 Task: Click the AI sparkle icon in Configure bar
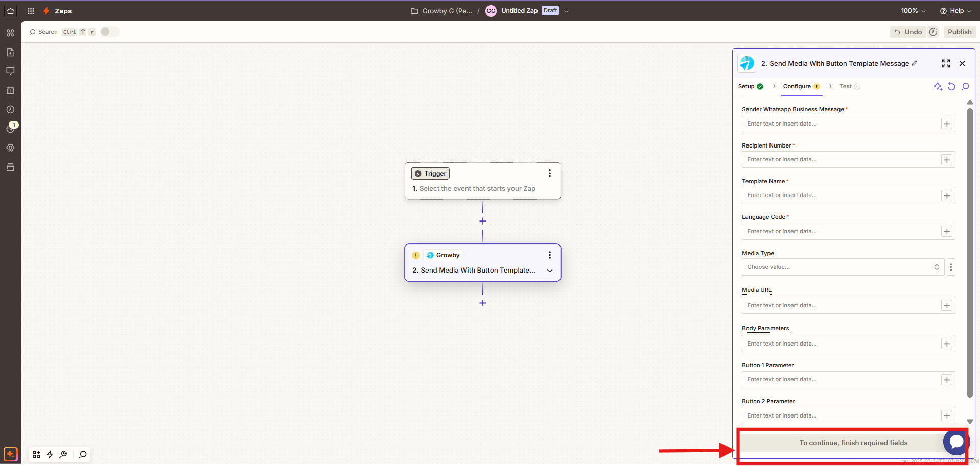click(938, 86)
